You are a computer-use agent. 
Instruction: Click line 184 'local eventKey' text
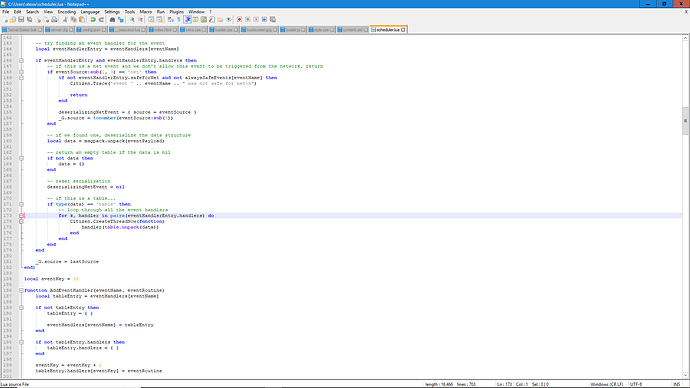click(51, 279)
